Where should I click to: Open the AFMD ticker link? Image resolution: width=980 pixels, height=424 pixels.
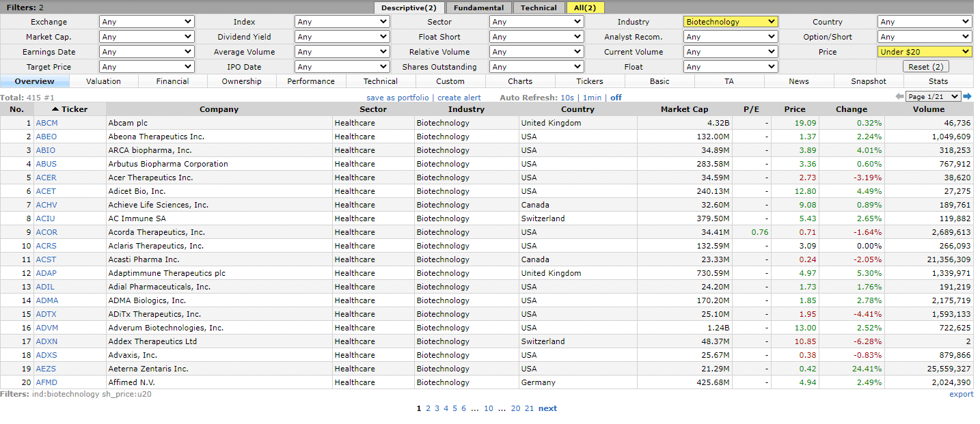[46, 382]
